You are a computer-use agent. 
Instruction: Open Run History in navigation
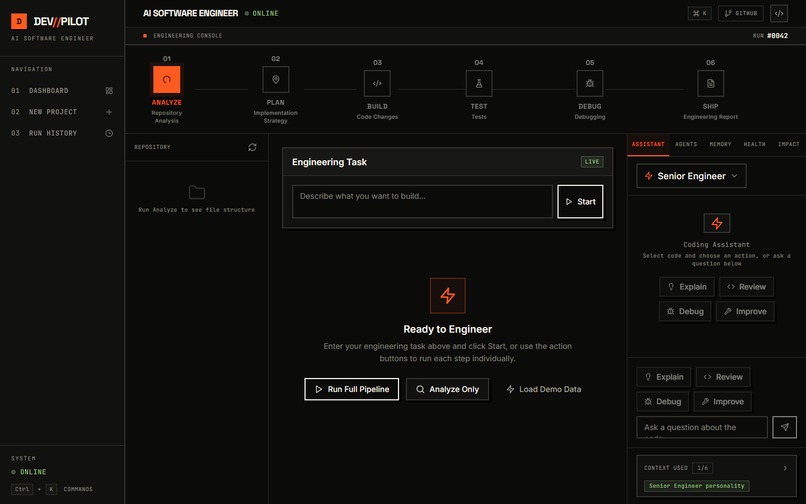click(62, 133)
